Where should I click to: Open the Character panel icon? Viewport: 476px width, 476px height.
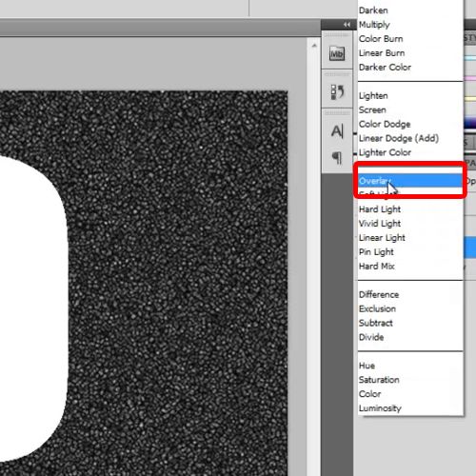pos(337,131)
